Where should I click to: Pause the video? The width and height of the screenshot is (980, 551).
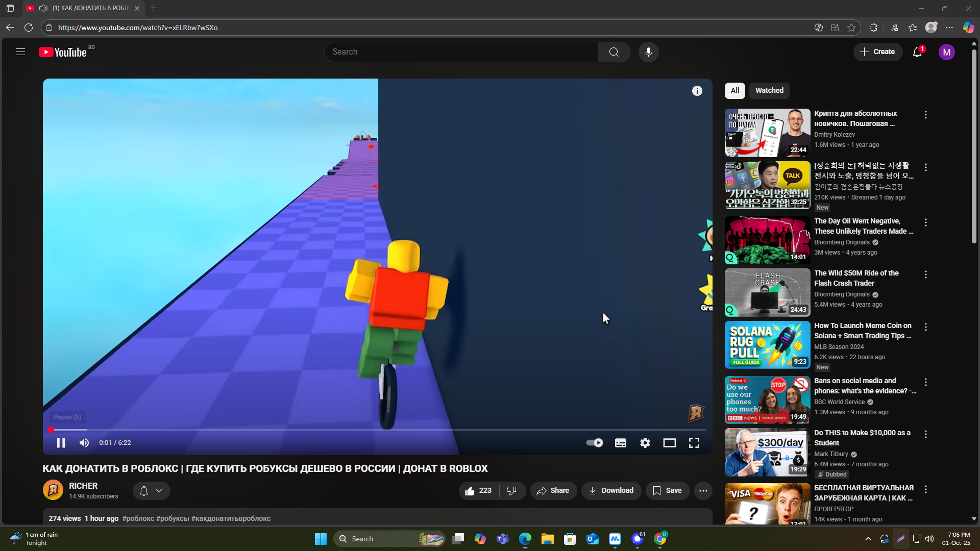pyautogui.click(x=61, y=443)
